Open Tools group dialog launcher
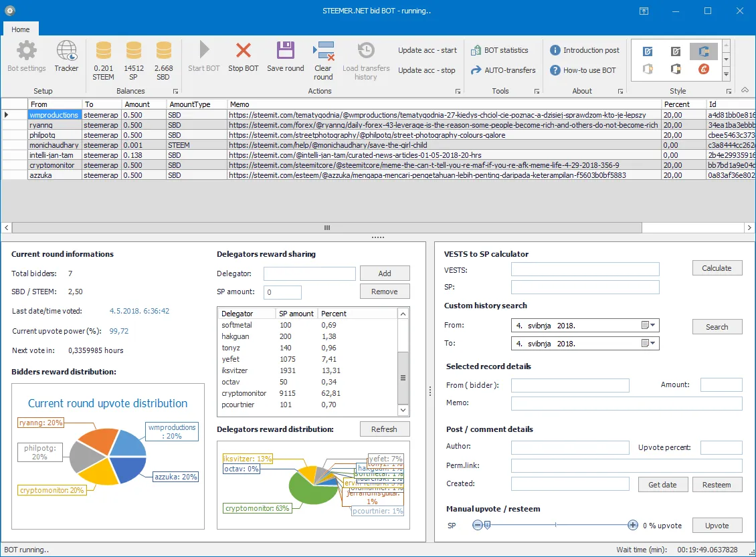Screen dimensions: 756x557 (536, 91)
